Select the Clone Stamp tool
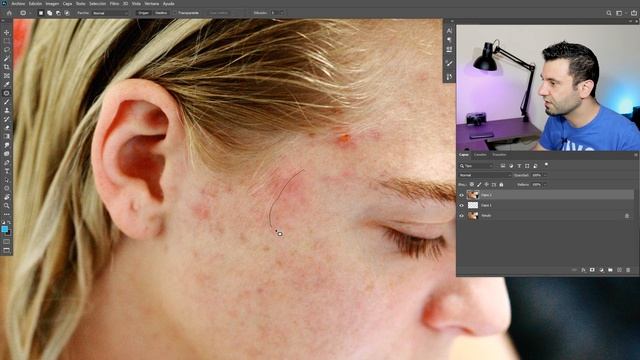 click(7, 111)
